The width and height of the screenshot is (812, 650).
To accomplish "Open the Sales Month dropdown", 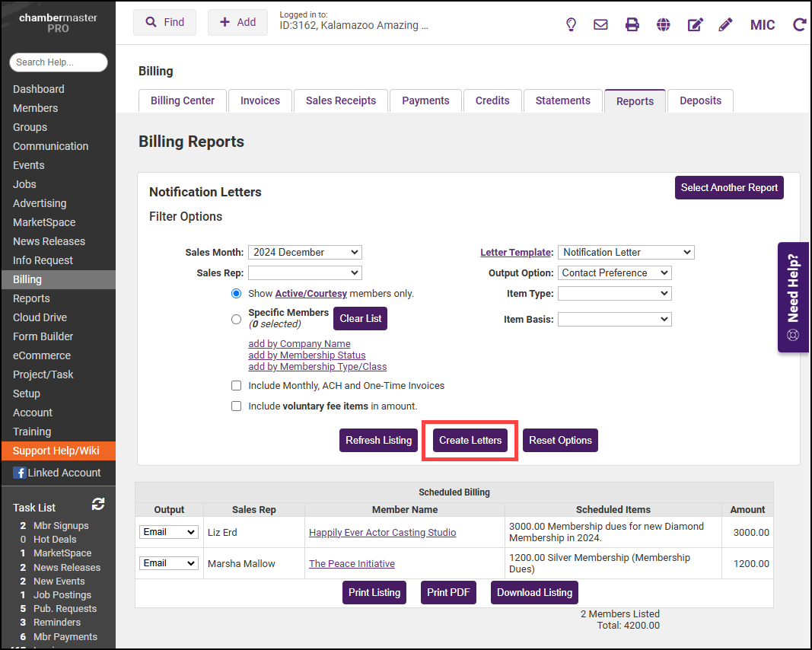I will click(304, 252).
